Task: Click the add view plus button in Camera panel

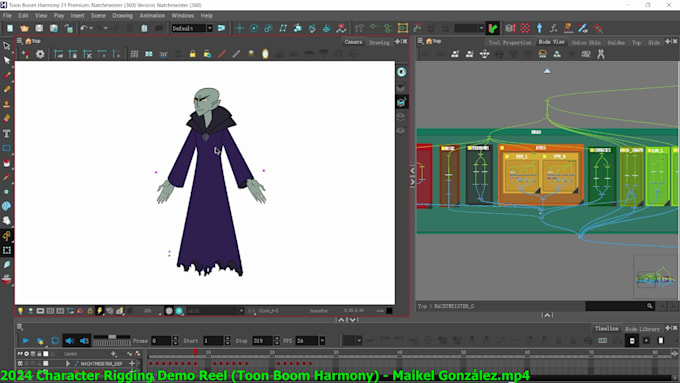Action: pyautogui.click(x=397, y=42)
